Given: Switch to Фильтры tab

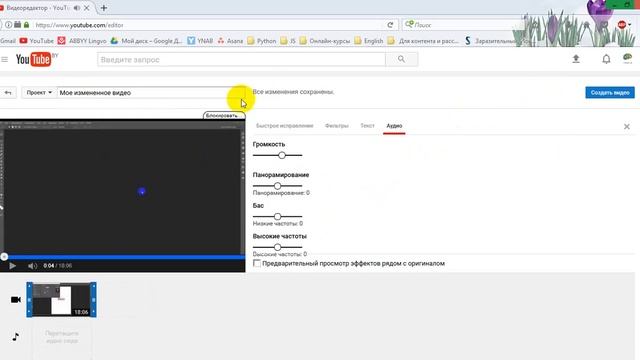Looking at the screenshot, I should [337, 126].
